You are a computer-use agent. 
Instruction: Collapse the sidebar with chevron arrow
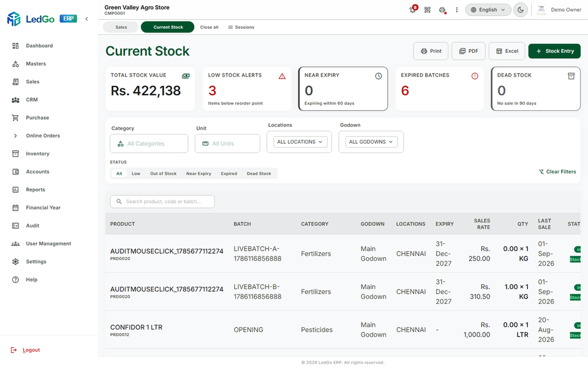(x=86, y=19)
